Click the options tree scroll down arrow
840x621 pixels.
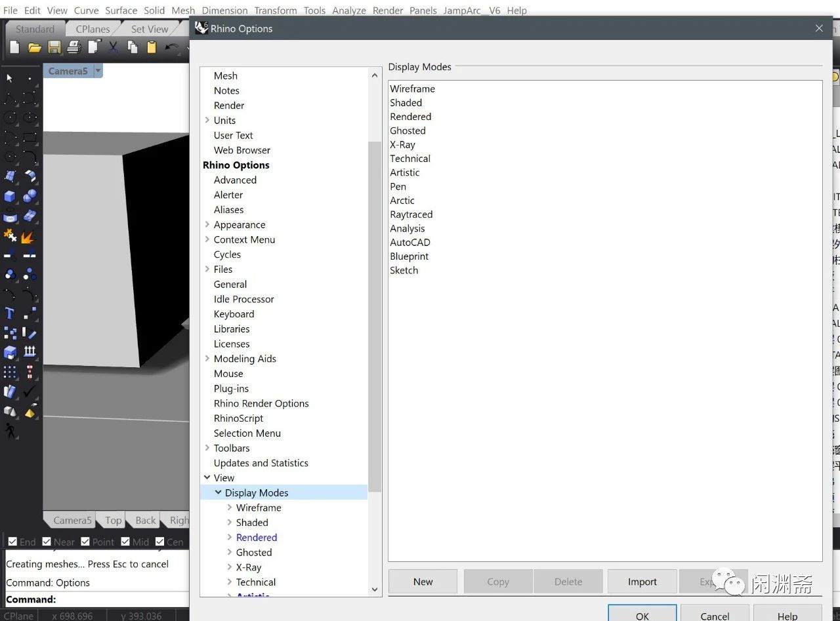click(375, 590)
